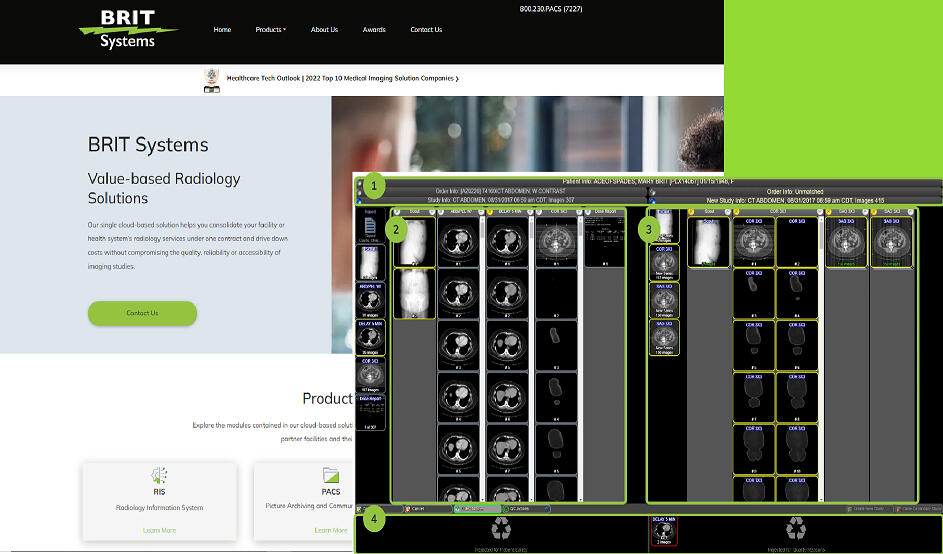The width and height of the screenshot is (943, 554).
Task: Open the Products dropdown menu
Action: 270,30
